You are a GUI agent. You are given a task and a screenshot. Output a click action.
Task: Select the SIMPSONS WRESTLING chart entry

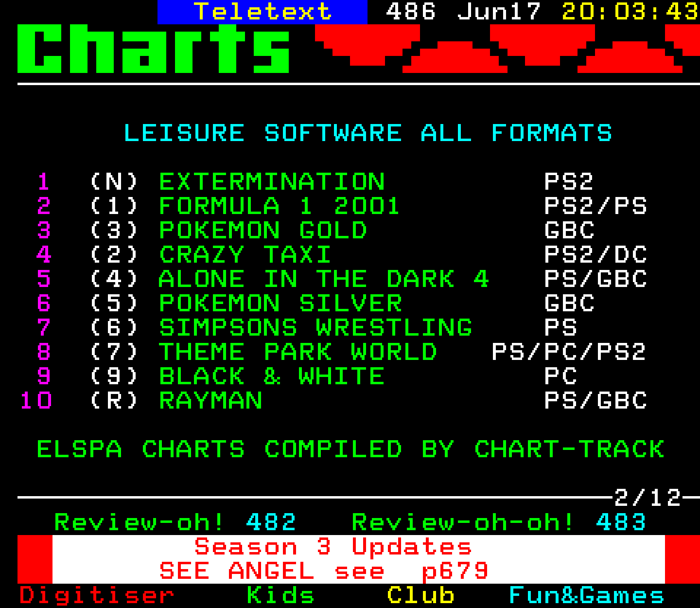tap(315, 328)
